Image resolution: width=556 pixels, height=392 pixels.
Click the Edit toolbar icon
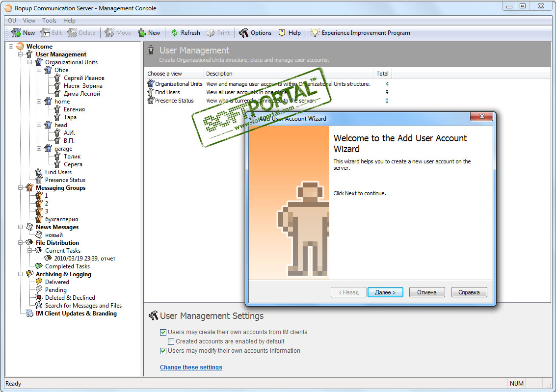[x=45, y=33]
